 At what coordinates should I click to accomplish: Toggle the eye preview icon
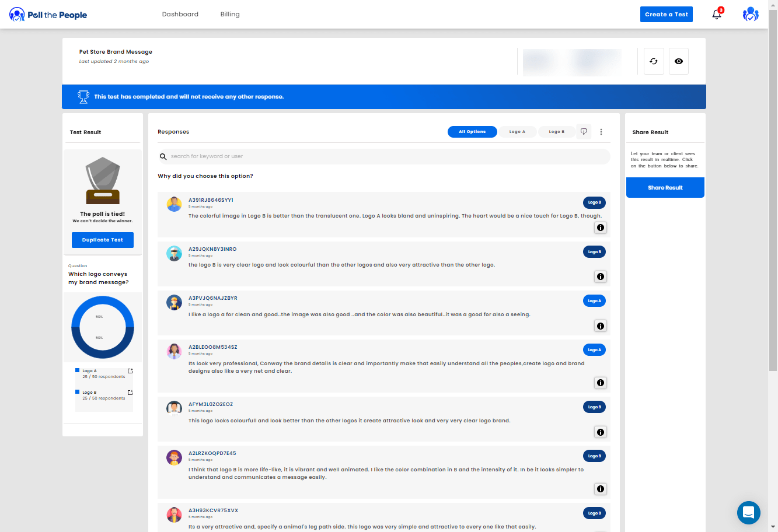[x=678, y=61]
